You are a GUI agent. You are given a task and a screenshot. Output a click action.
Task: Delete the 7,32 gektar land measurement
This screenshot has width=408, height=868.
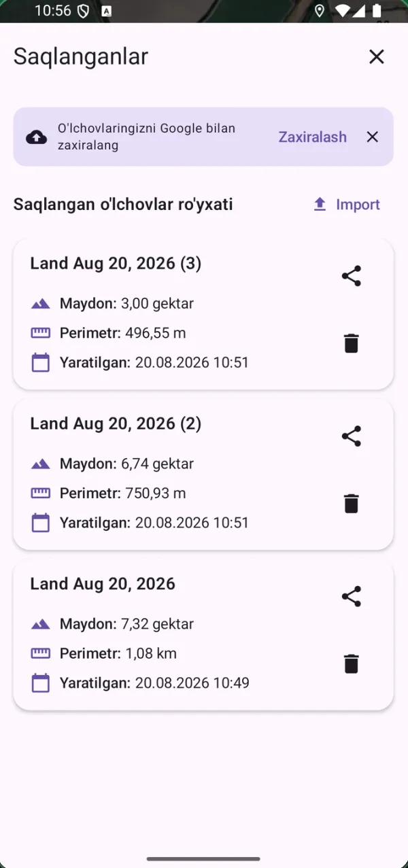(351, 663)
